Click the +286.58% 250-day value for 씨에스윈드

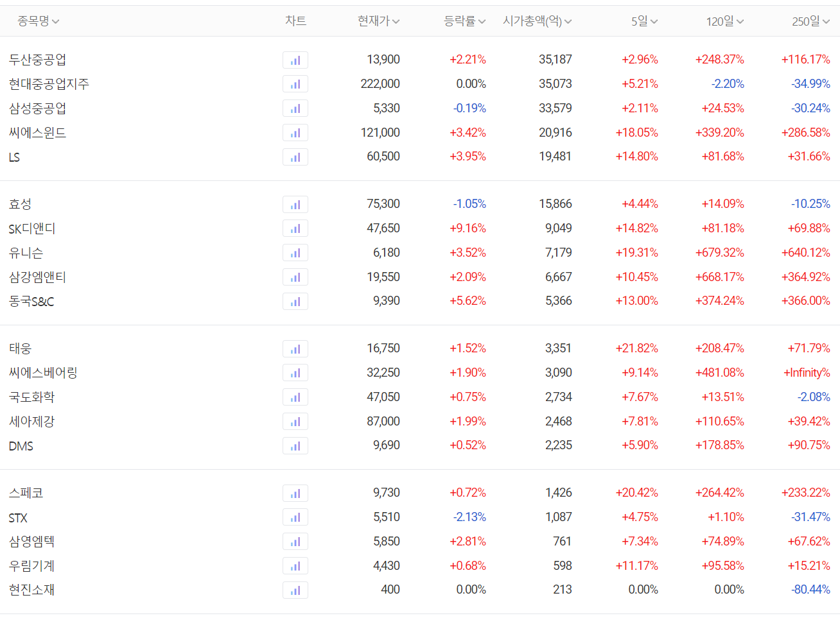click(x=806, y=133)
